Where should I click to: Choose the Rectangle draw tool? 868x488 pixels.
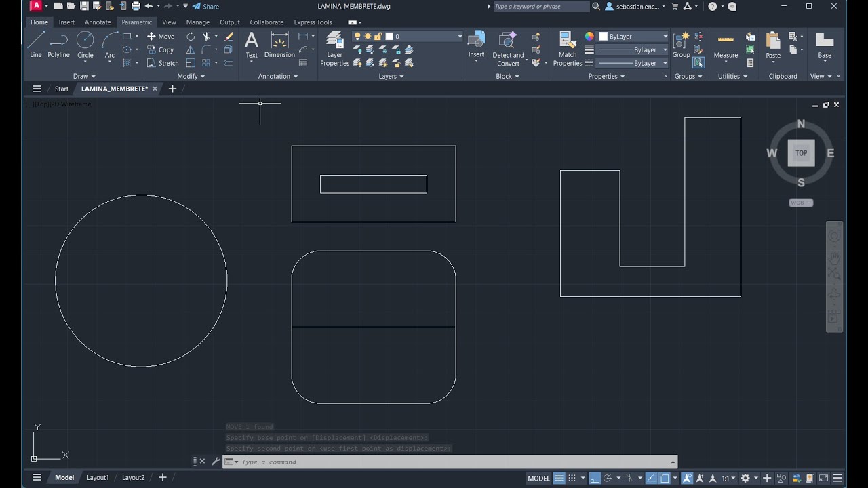coord(127,36)
